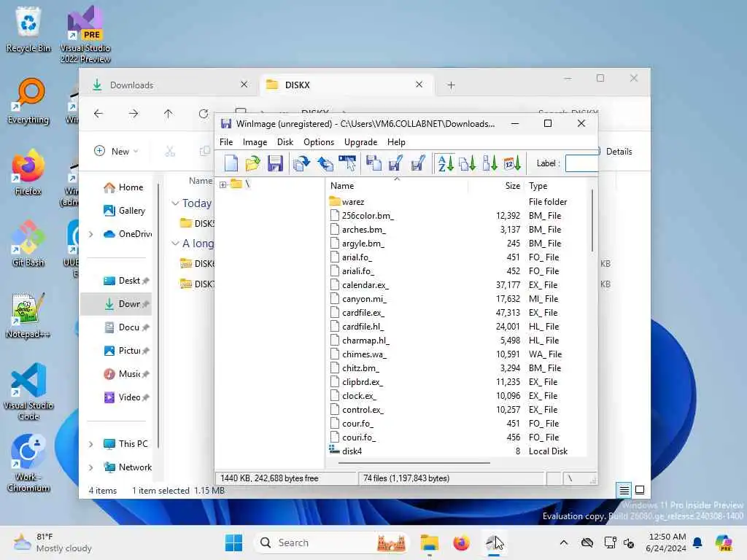747x560 pixels.
Task: Expand the root folder tree node
Action: tap(223, 184)
